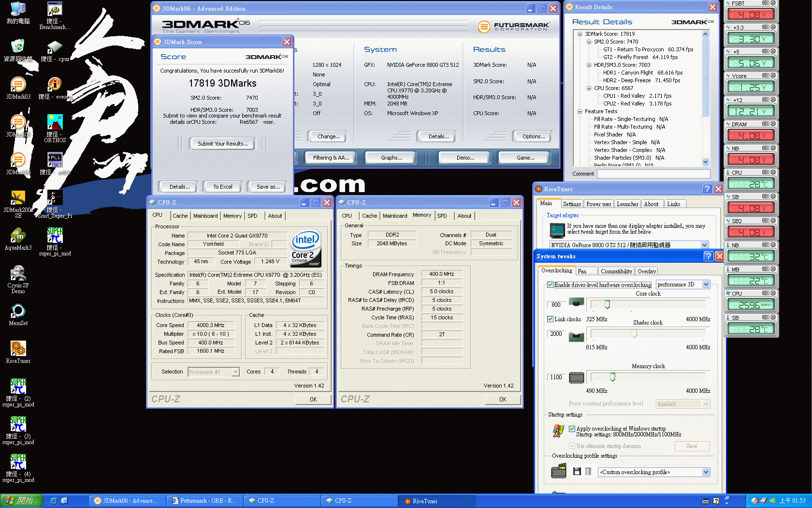Switch to Compatibility tab in System tweaks
The height and width of the screenshot is (508, 812).
click(x=616, y=271)
